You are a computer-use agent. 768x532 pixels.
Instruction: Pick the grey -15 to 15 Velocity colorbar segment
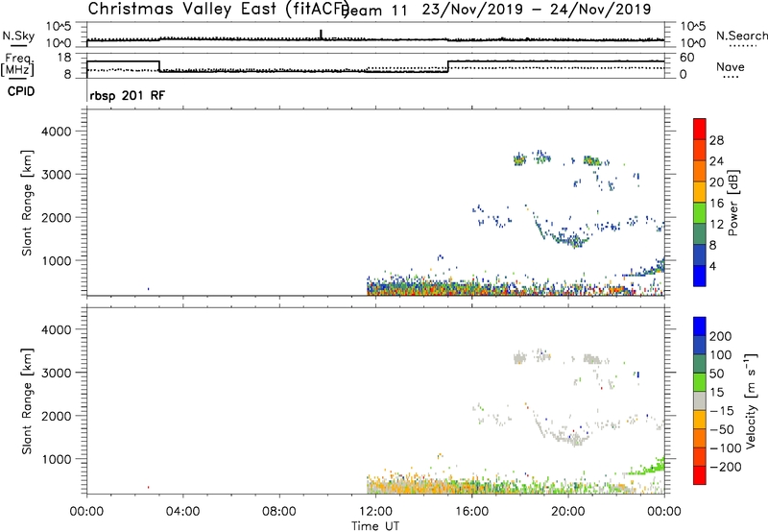[x=700, y=400]
